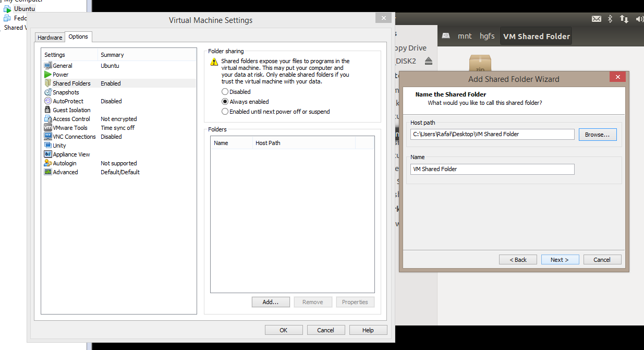
Task: Click the Host path input field
Action: coord(492,134)
